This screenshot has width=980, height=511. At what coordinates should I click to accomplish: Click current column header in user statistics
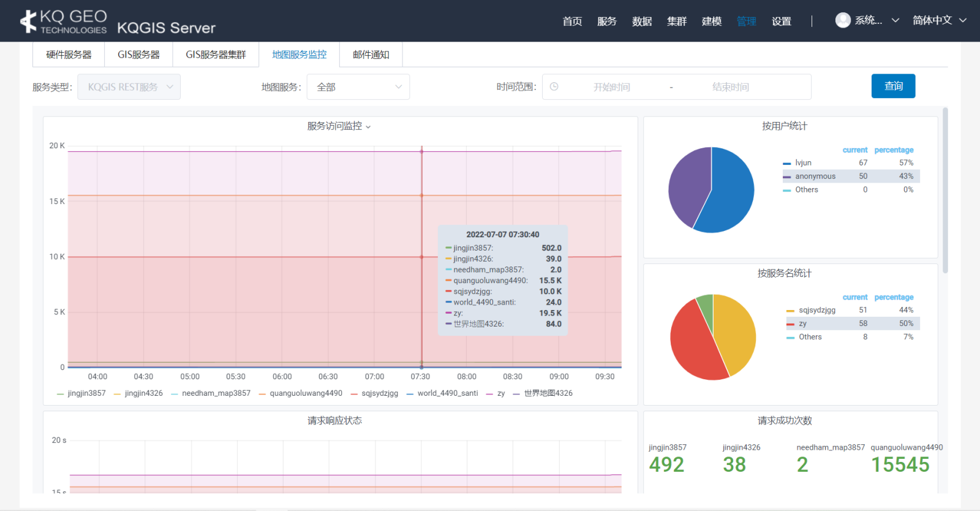click(855, 150)
